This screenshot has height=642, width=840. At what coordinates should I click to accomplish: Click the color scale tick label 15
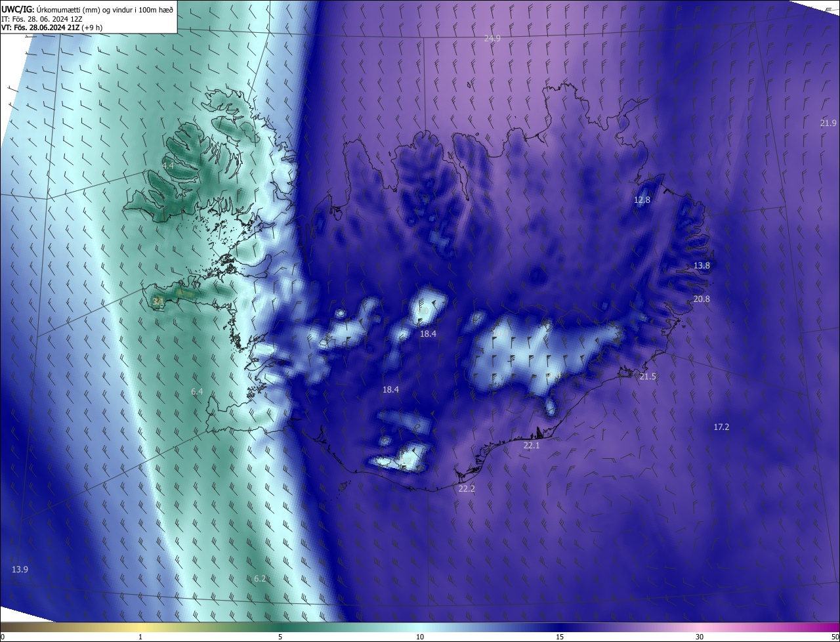[x=560, y=637]
